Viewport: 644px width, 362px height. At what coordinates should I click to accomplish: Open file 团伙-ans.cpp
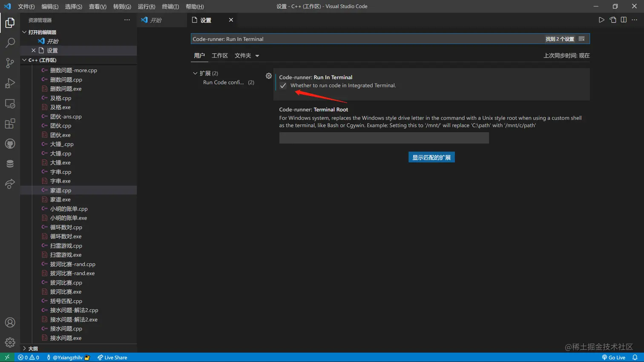79,117
